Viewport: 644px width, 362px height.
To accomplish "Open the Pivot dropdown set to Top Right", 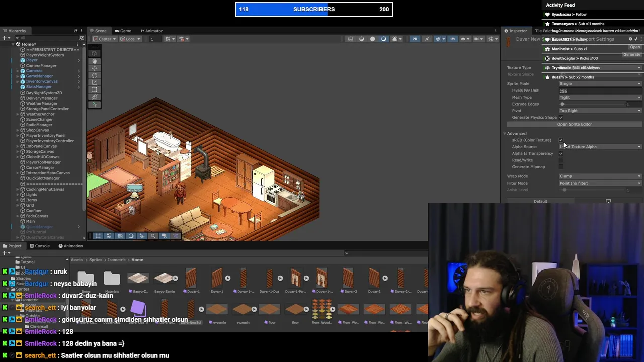I will 600,111.
